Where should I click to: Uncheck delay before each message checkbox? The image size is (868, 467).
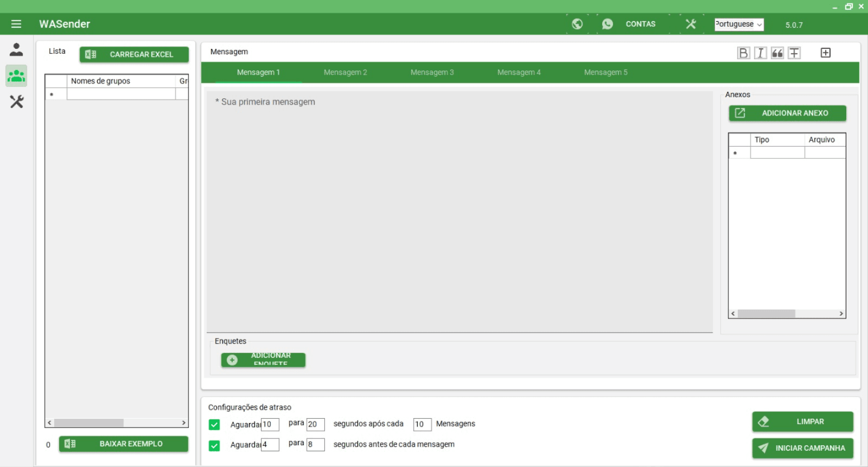pyautogui.click(x=214, y=446)
